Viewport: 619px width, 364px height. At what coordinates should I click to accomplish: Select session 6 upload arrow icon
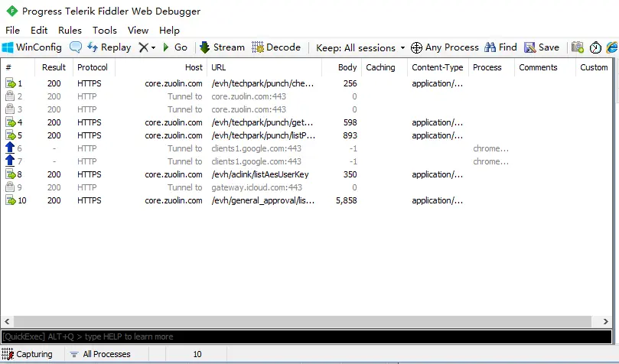(10, 148)
